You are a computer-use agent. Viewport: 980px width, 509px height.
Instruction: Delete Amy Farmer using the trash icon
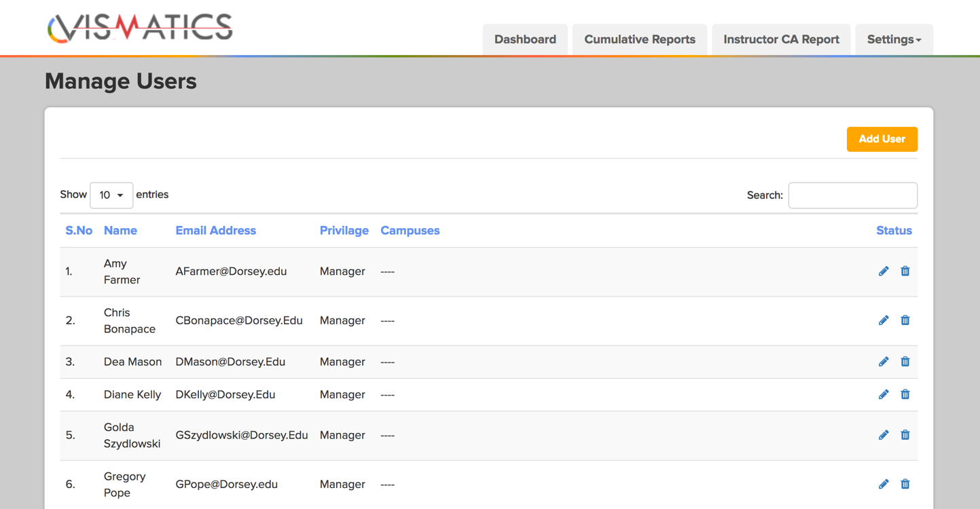pos(905,271)
